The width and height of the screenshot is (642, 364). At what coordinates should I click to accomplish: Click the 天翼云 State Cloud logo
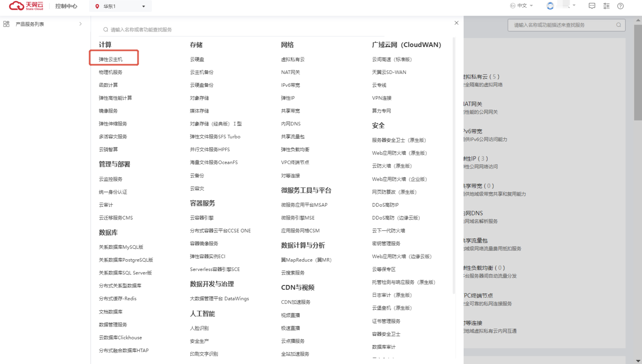[26, 6]
